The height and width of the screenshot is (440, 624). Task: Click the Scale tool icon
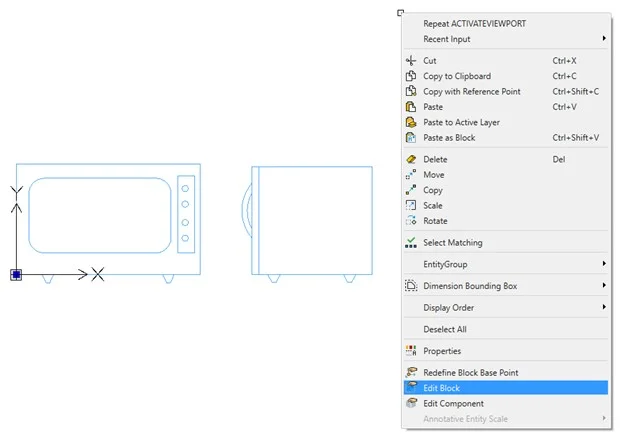point(410,205)
